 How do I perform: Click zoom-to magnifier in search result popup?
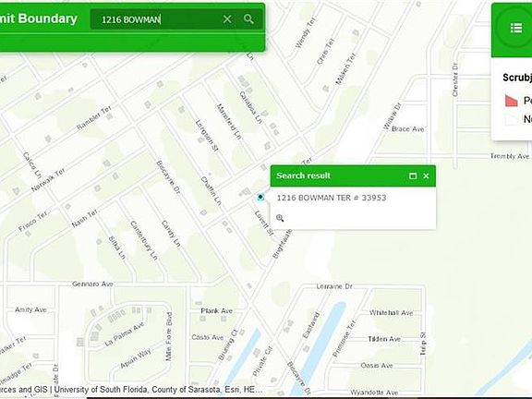point(280,218)
